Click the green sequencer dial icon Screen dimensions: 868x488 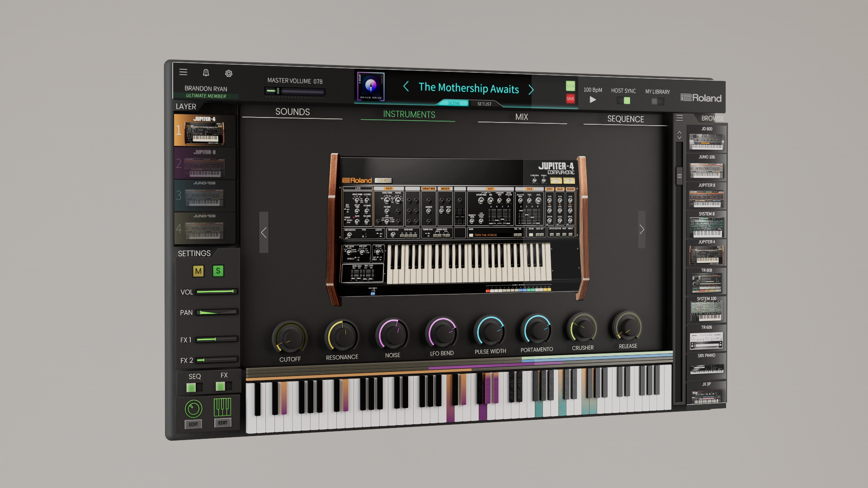tap(193, 409)
